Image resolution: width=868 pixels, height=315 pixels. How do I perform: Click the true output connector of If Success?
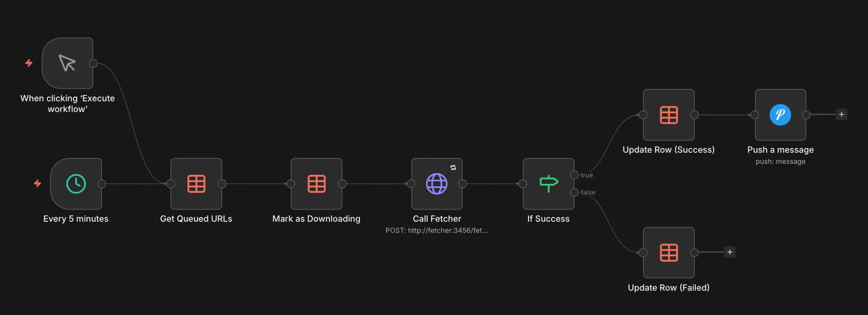tap(574, 175)
